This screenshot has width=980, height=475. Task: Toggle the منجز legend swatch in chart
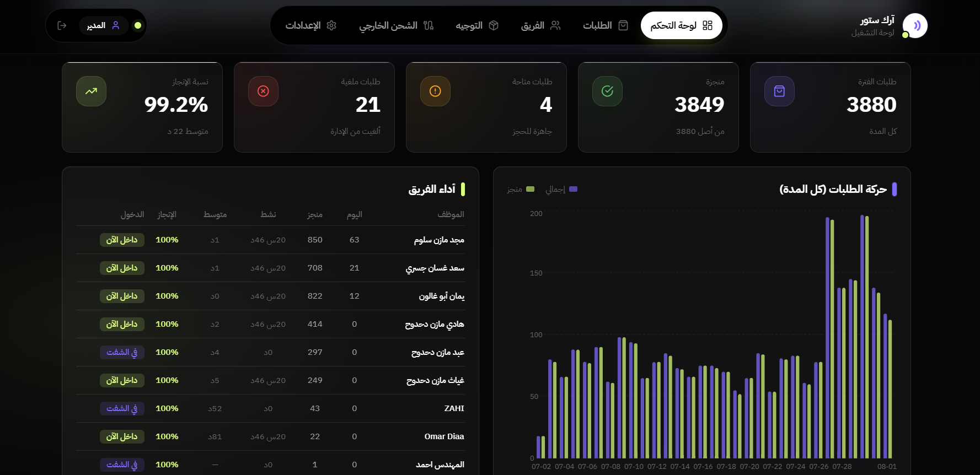[530, 189]
